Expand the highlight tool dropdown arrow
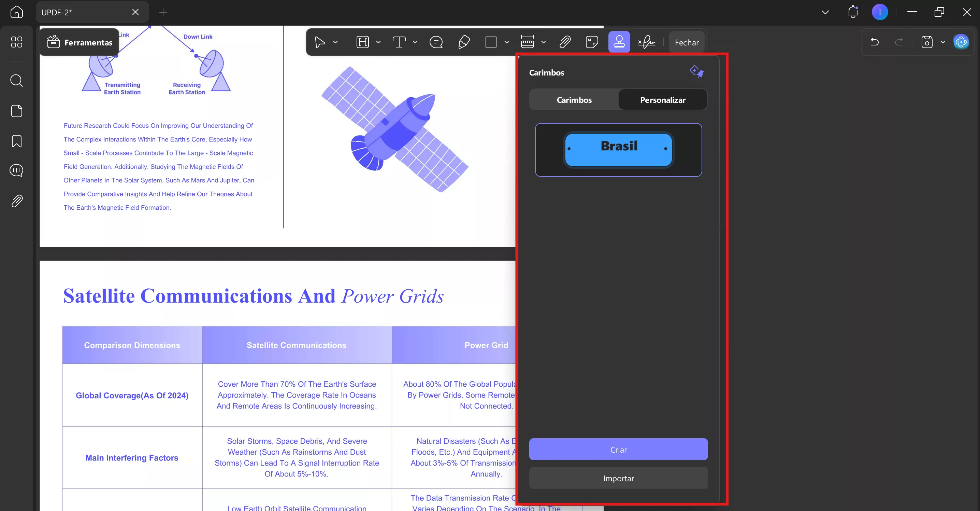Screen dimensions: 980x511 tap(378, 42)
